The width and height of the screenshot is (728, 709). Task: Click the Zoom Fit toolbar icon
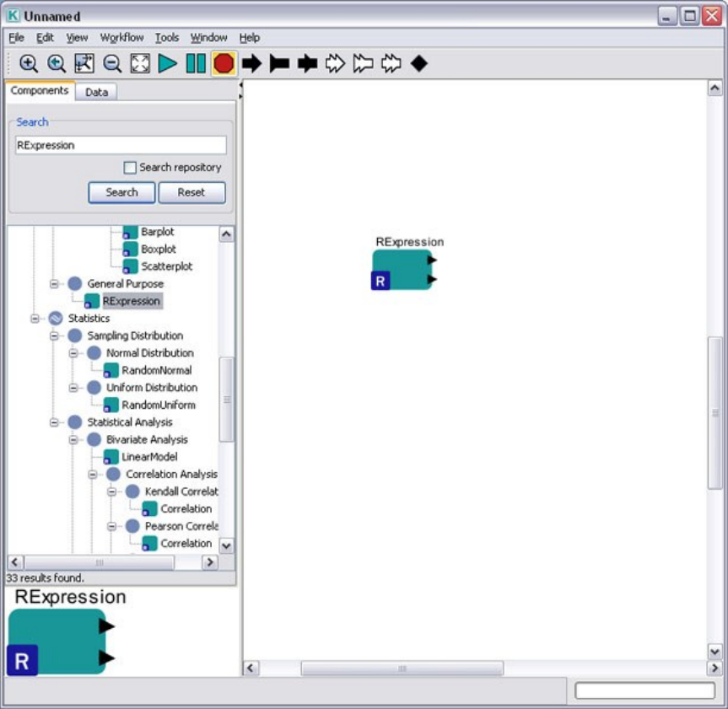click(x=84, y=63)
